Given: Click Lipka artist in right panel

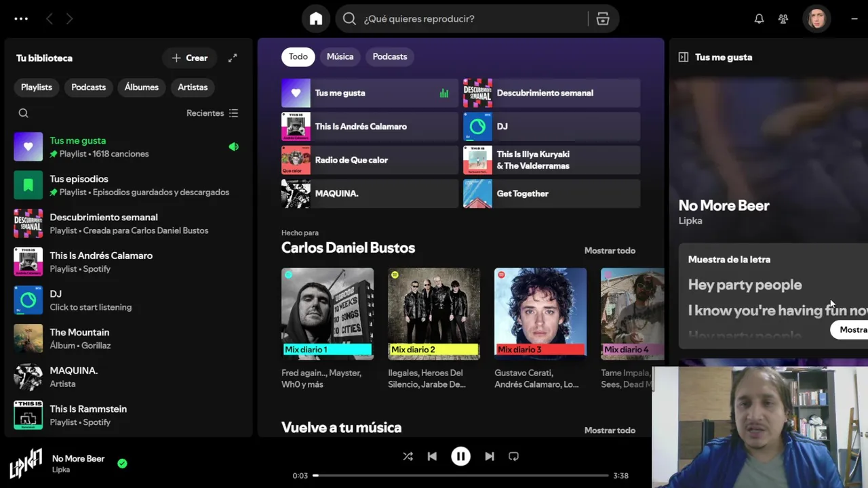Looking at the screenshot, I should [690, 221].
